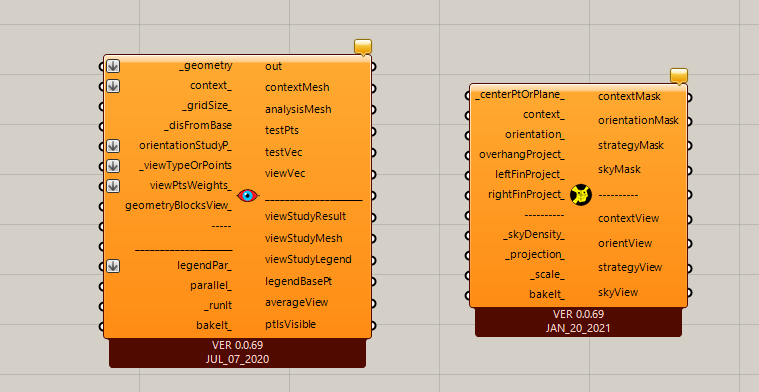The width and height of the screenshot is (759, 392).
Task: Select the geometryBlocksView_ input
Action: 178,206
